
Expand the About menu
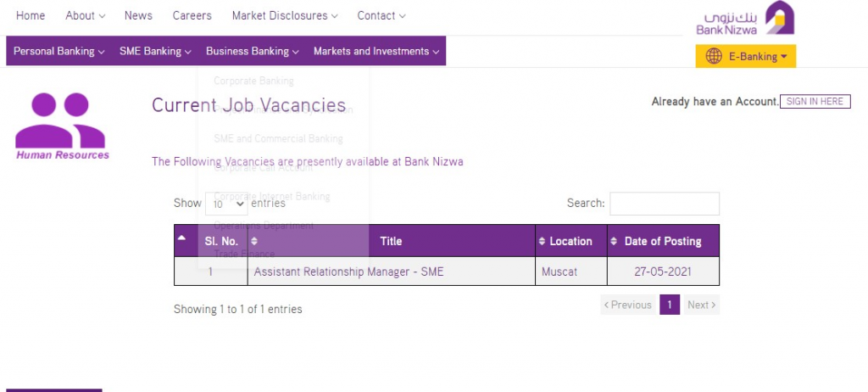85,15
